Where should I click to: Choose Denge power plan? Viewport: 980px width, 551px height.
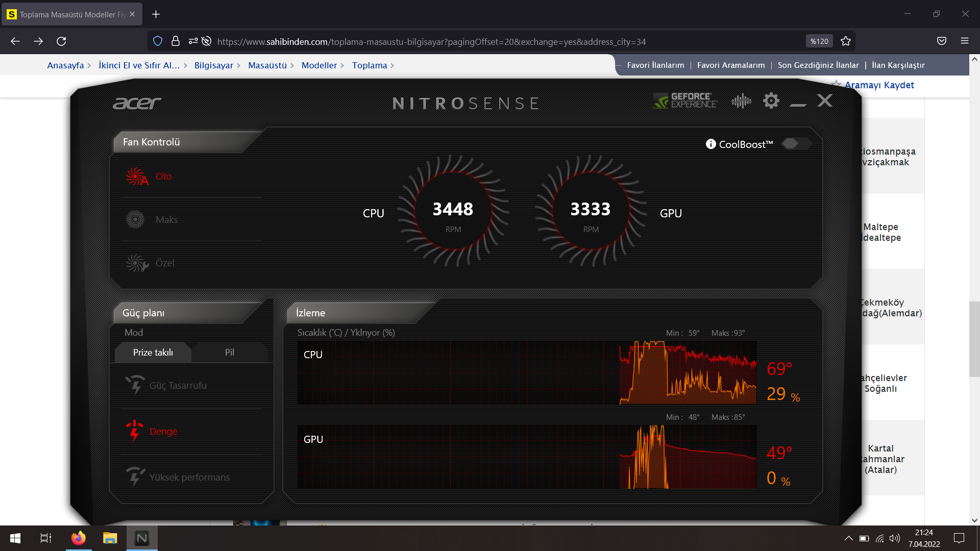click(163, 432)
